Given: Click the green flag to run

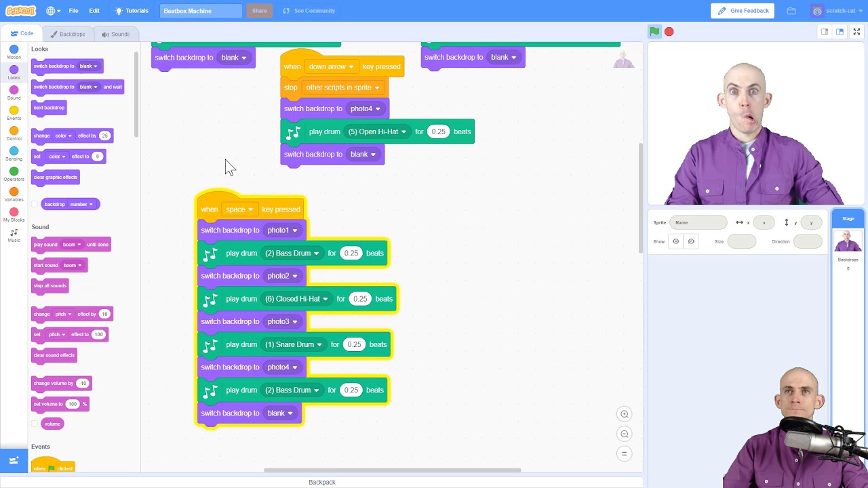Looking at the screenshot, I should point(654,31).
